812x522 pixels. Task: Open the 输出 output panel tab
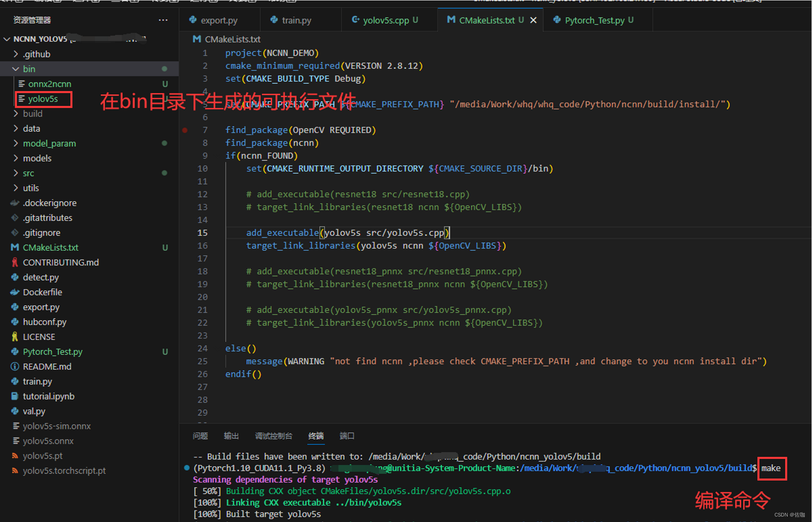[231, 436]
